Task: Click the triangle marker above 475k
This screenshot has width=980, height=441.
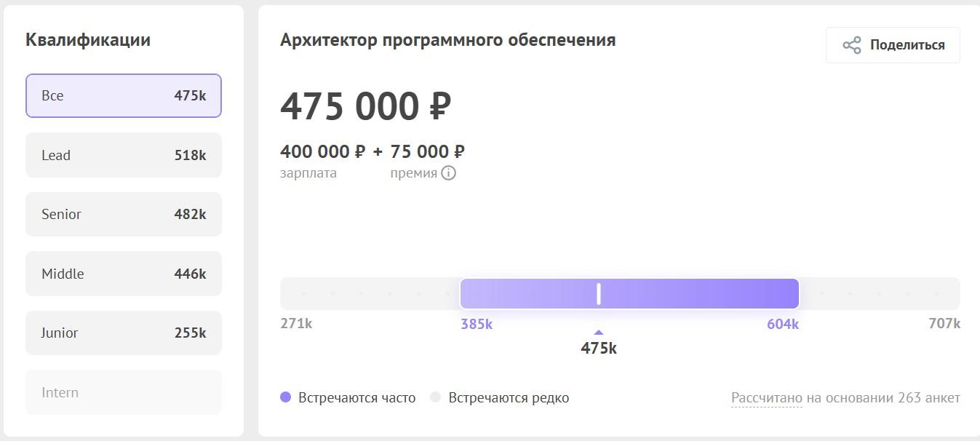Action: pyautogui.click(x=598, y=333)
